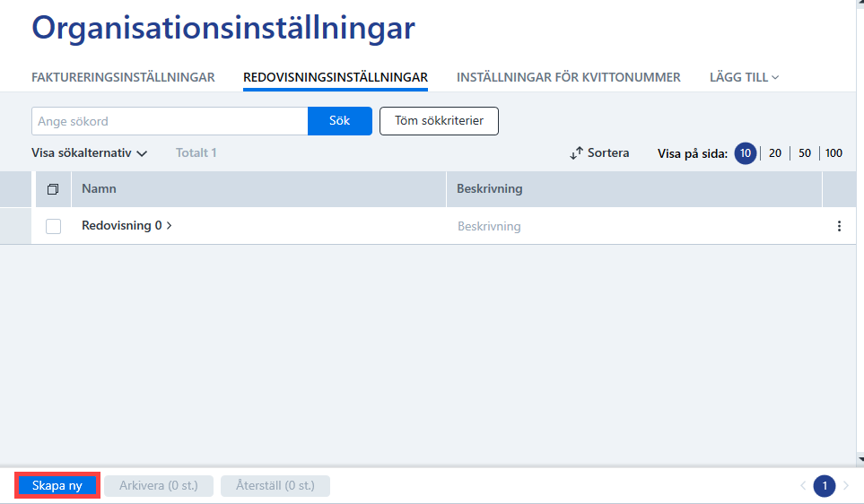Show 50 items per page
The width and height of the screenshot is (864, 504).
click(805, 153)
